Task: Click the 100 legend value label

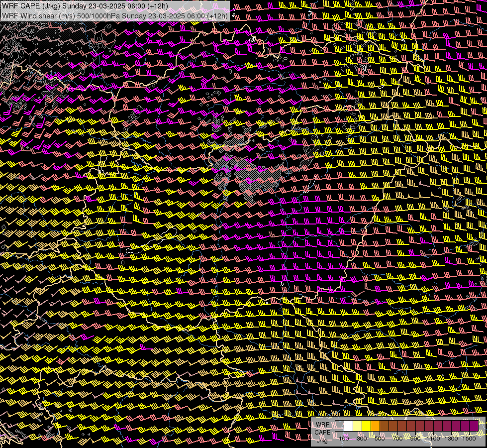Action: click(344, 439)
